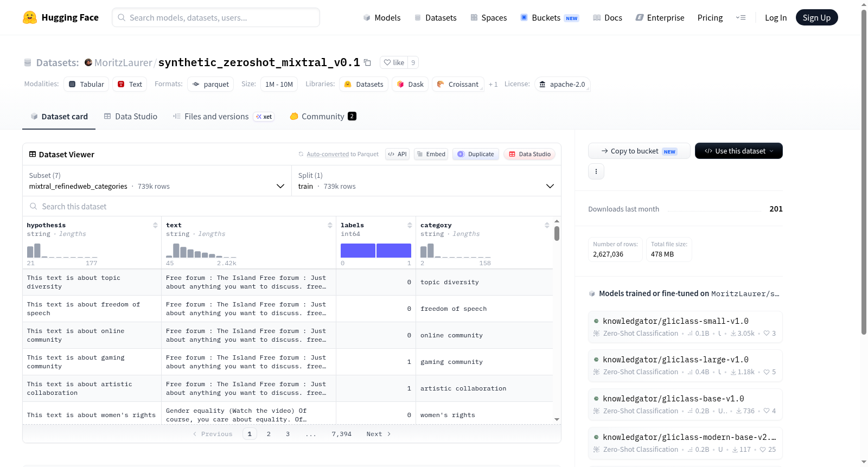Screen dimensions: 868x467
Task: Sort hypothesis column with sort arrows
Action: pos(155,225)
